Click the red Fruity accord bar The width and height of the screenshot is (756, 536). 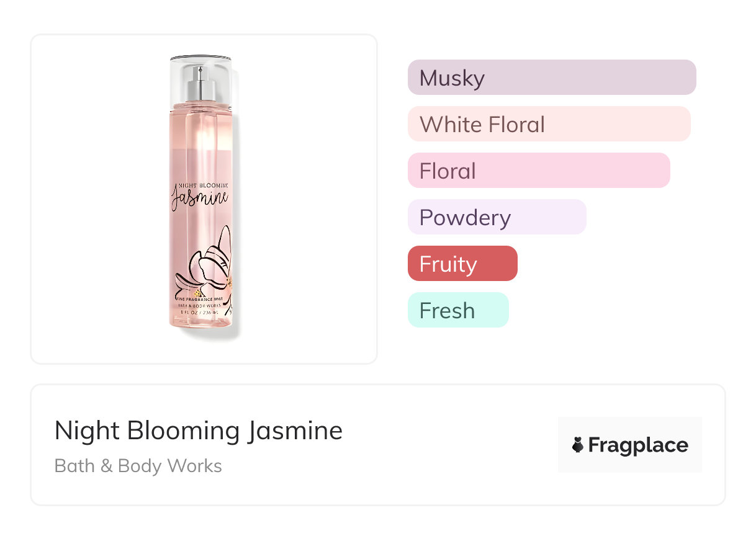point(462,264)
